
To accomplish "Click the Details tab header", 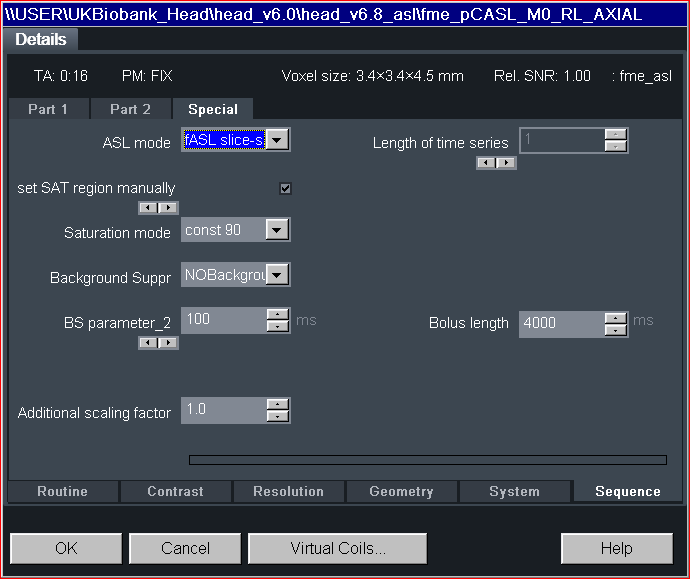I will 40,40.
